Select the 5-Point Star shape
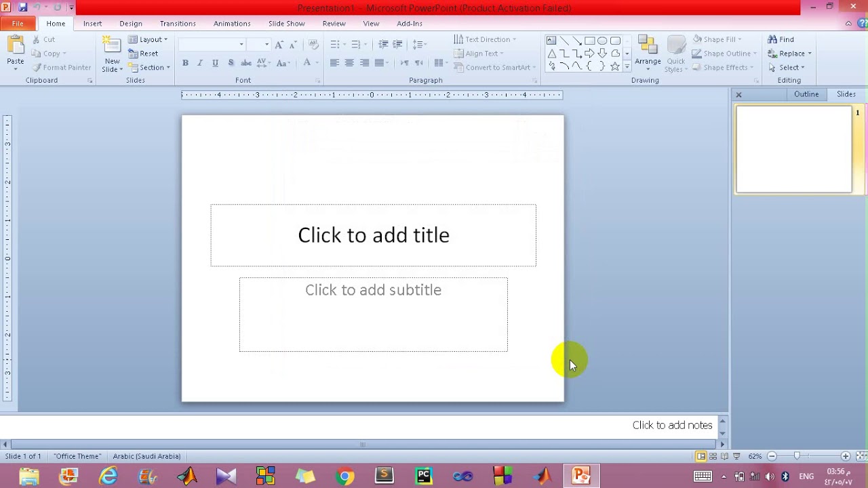Screen dimensions: 868x488 (615, 66)
